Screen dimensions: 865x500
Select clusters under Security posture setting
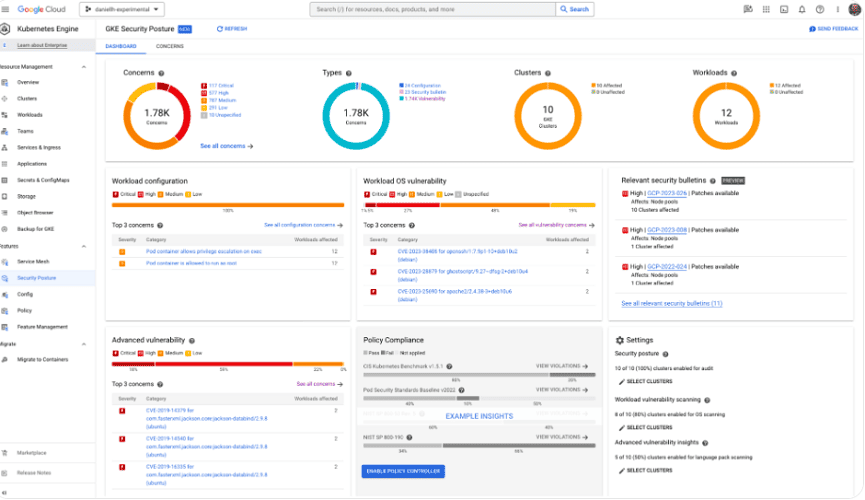645,381
